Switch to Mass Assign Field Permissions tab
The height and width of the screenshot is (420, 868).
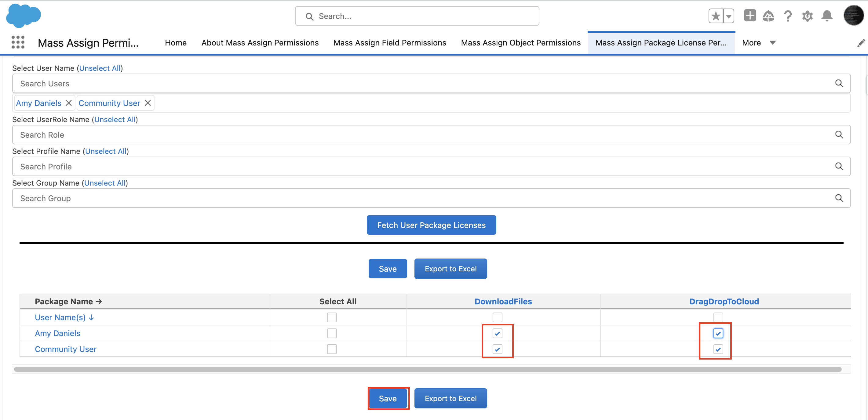click(x=389, y=43)
